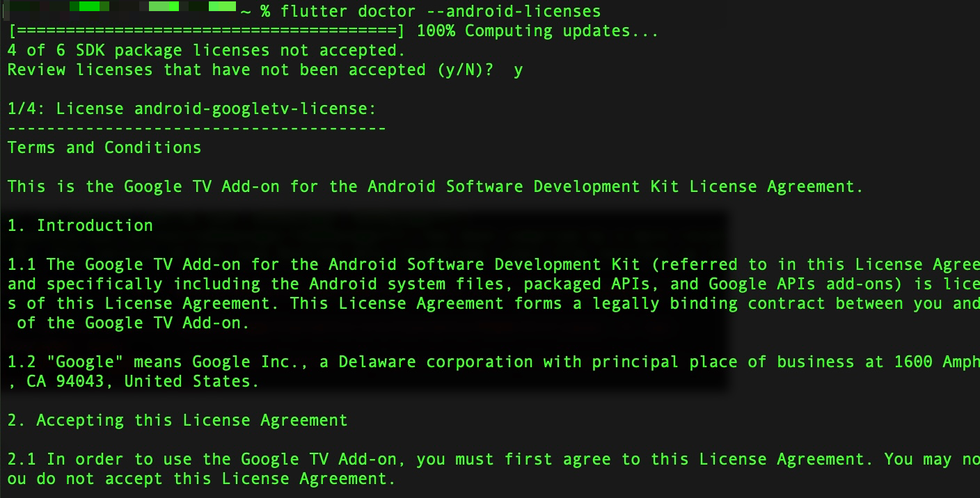This screenshot has width=980, height=498.
Task: Click the line starting 'This is the Google TV Add-on'
Action: click(x=436, y=186)
